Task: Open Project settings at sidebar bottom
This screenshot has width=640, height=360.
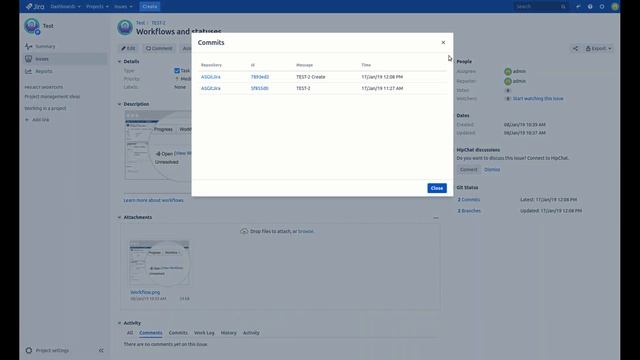Action: [47, 351]
